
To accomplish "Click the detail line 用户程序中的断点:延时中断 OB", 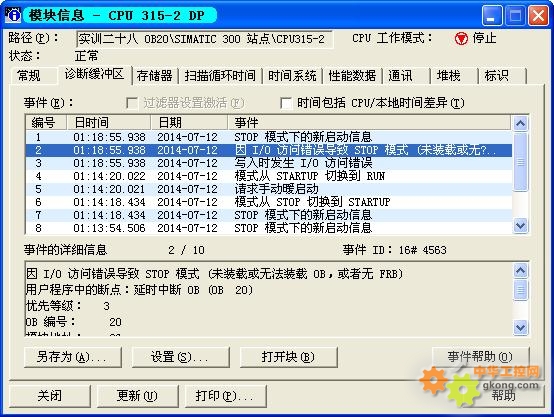I will [x=139, y=290].
